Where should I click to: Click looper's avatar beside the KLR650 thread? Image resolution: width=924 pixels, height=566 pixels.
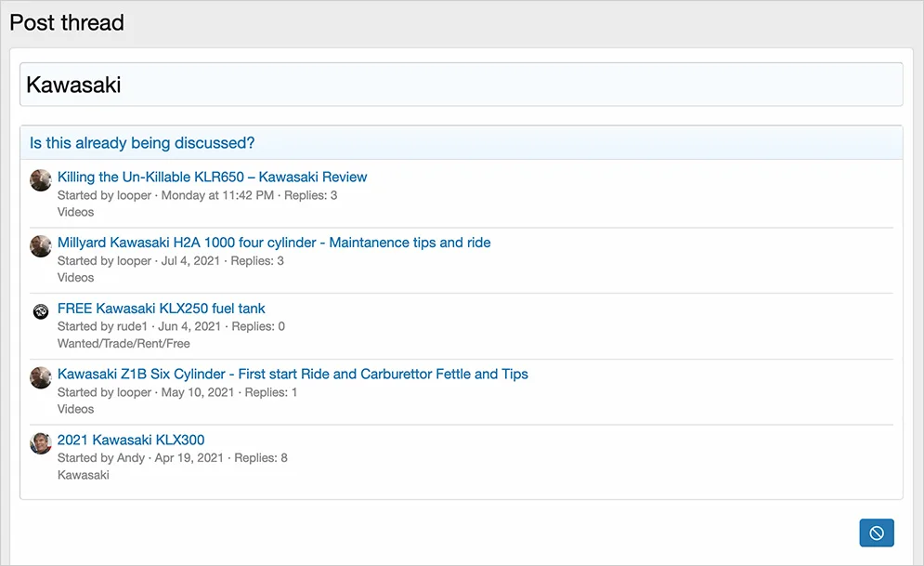click(41, 179)
